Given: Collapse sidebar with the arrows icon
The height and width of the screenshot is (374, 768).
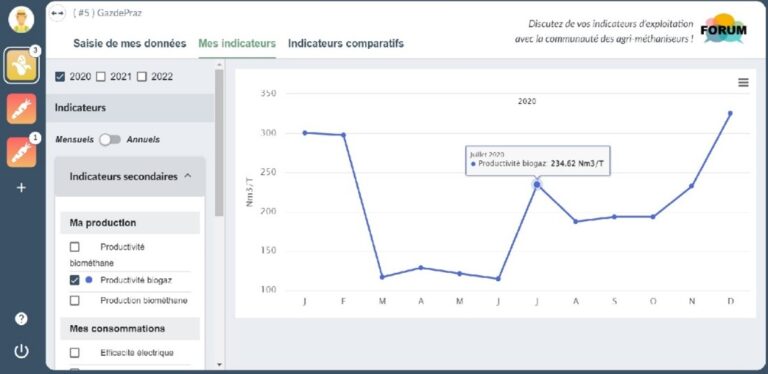Looking at the screenshot, I should coord(57,13).
